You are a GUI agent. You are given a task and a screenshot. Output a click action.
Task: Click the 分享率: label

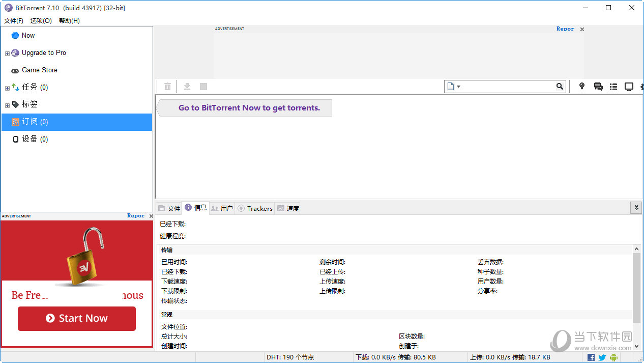[487, 291]
